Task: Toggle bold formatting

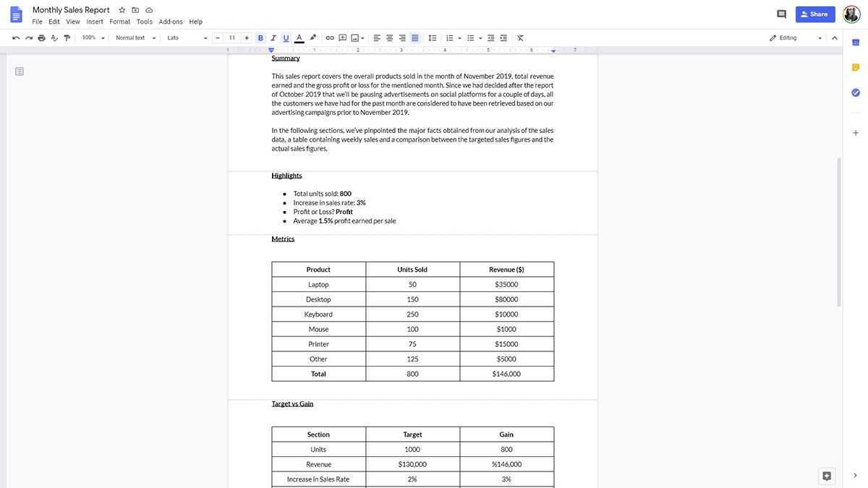Action: click(260, 38)
